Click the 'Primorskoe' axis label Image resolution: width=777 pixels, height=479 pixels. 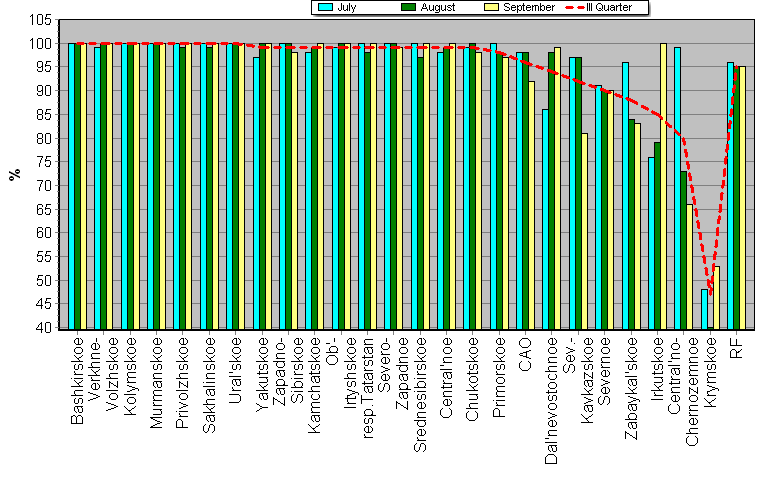pos(499,377)
